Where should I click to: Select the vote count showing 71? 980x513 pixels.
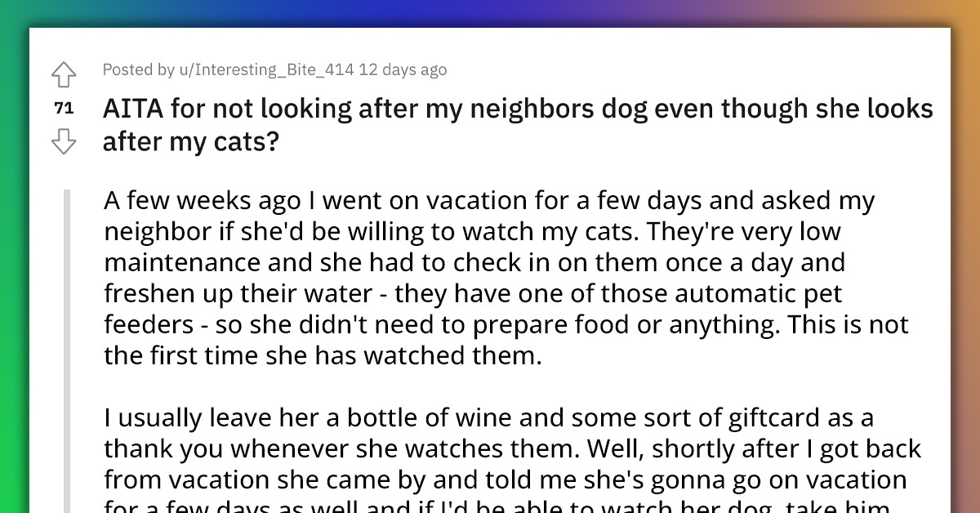point(64,107)
